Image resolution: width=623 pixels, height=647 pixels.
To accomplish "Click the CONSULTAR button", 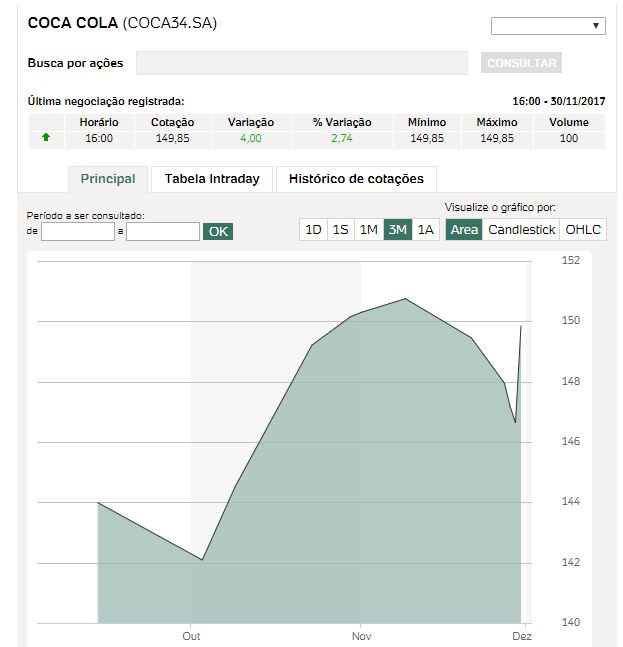I will [x=521, y=63].
